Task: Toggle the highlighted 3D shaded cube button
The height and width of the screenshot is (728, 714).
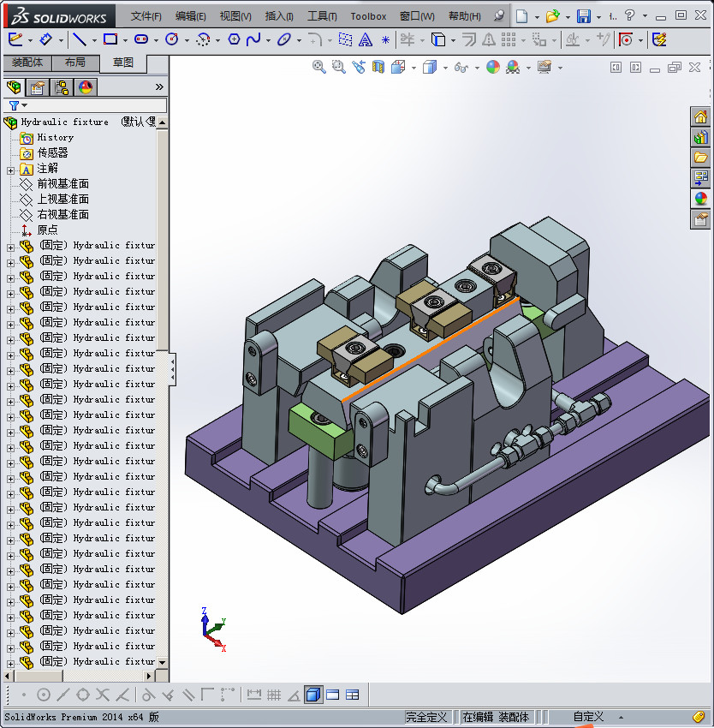Action: point(314,695)
